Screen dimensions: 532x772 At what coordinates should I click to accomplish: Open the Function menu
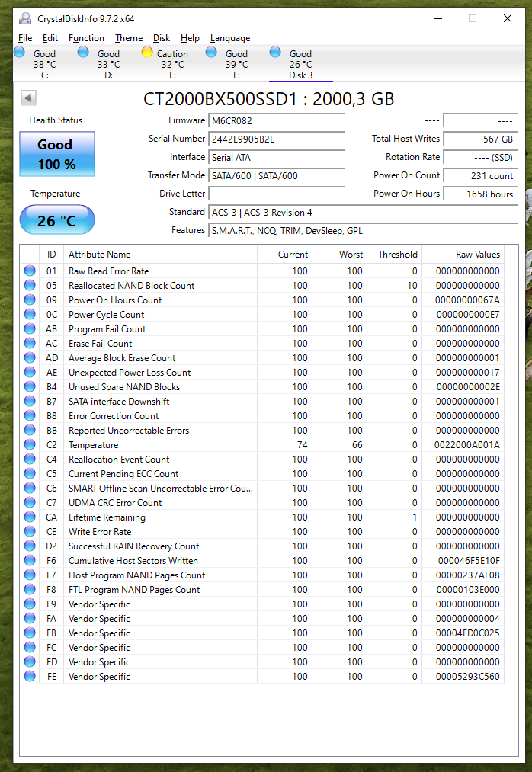point(86,38)
